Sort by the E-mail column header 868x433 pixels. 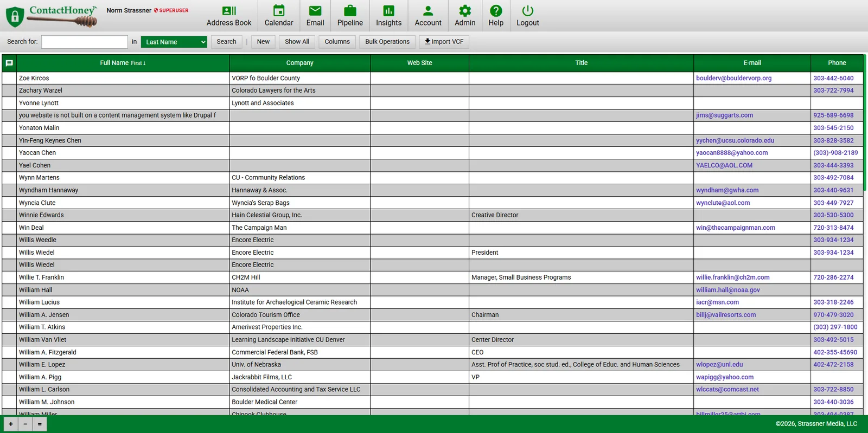point(752,63)
